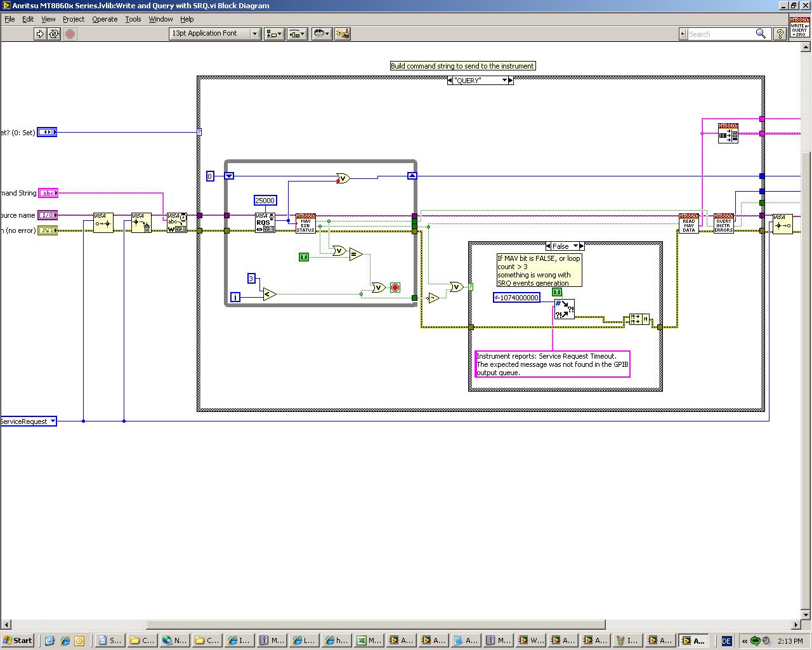This screenshot has width=812, height=650.
Task: Click the Run arrow button
Action: pos(40,34)
